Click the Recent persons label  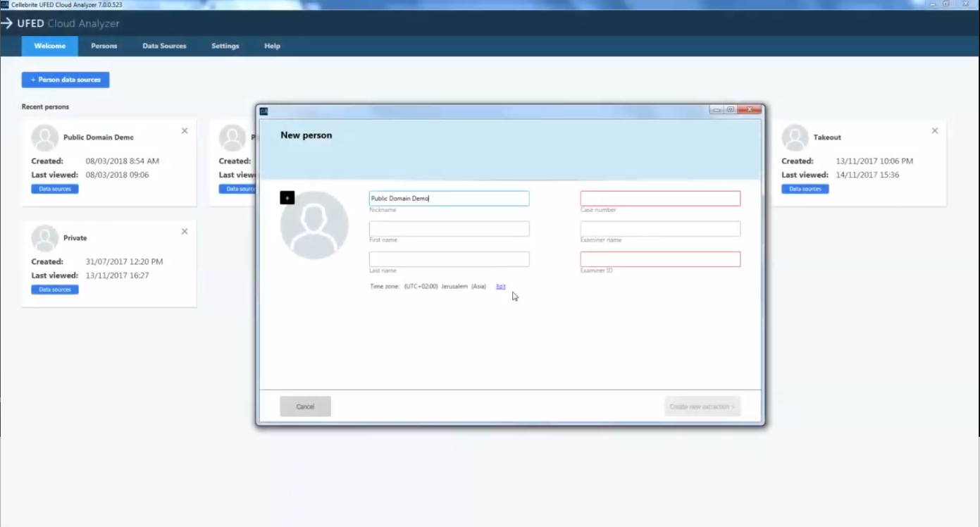(45, 107)
